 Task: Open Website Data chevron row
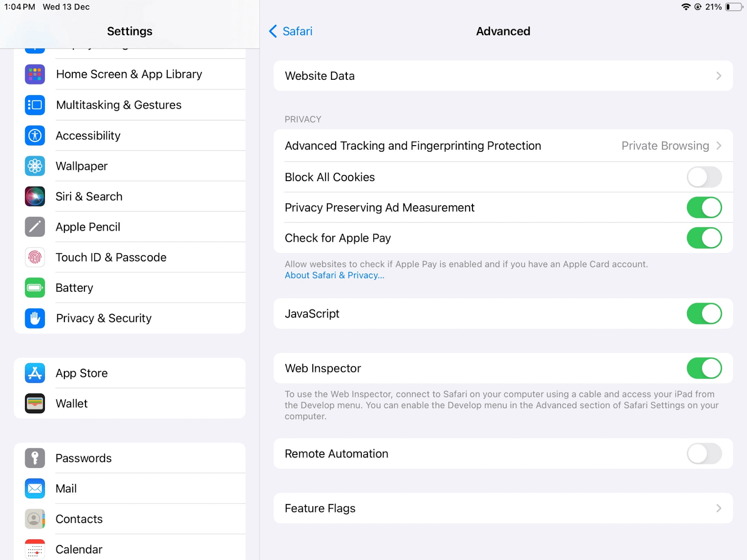503,76
